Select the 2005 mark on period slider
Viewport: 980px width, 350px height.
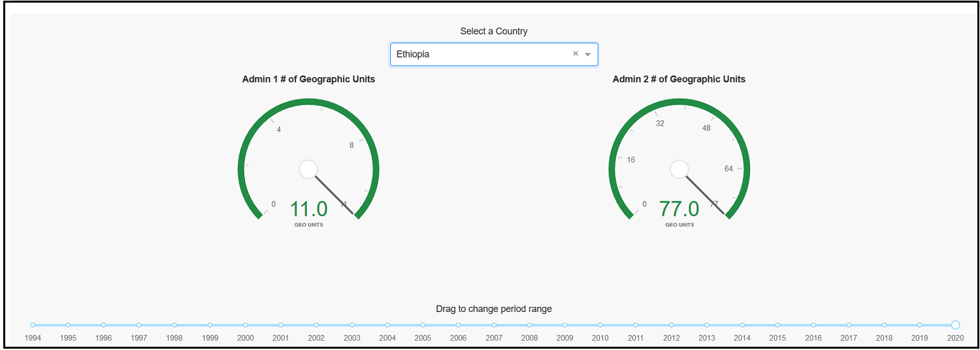coord(423,325)
